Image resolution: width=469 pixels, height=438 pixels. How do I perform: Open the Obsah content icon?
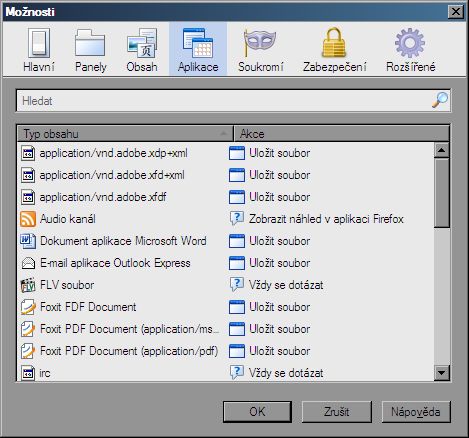(x=142, y=43)
